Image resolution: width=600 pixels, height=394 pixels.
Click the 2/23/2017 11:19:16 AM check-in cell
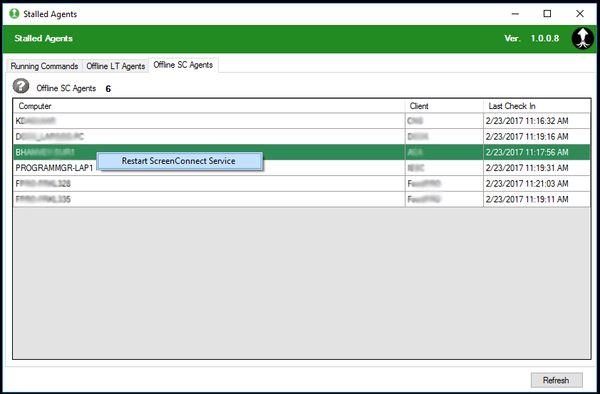536,137
